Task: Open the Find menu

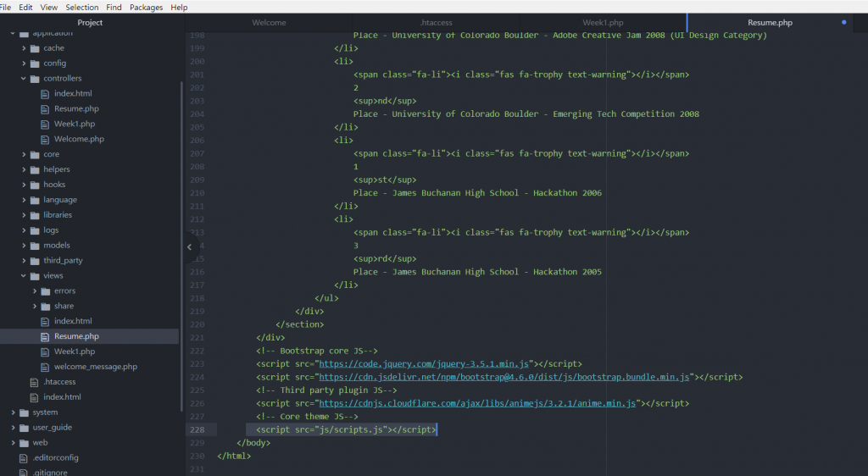Action: [x=114, y=7]
